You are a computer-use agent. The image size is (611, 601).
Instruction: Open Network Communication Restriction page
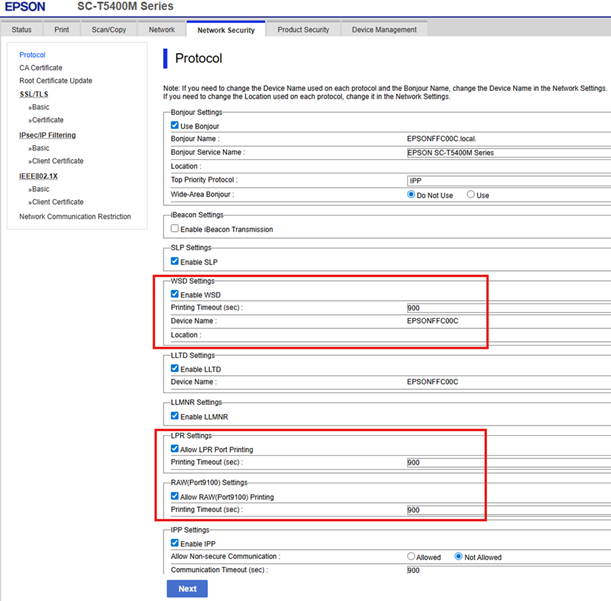75,216
